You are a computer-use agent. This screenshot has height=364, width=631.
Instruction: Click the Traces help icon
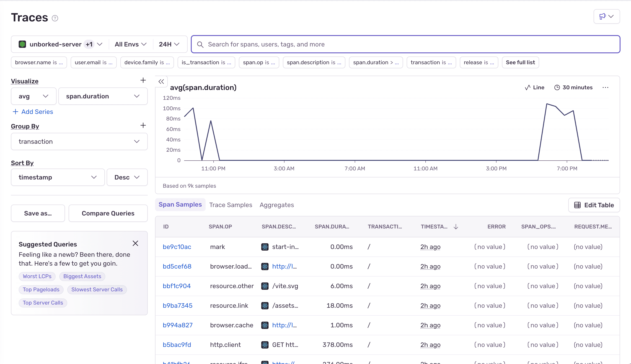(x=54, y=18)
